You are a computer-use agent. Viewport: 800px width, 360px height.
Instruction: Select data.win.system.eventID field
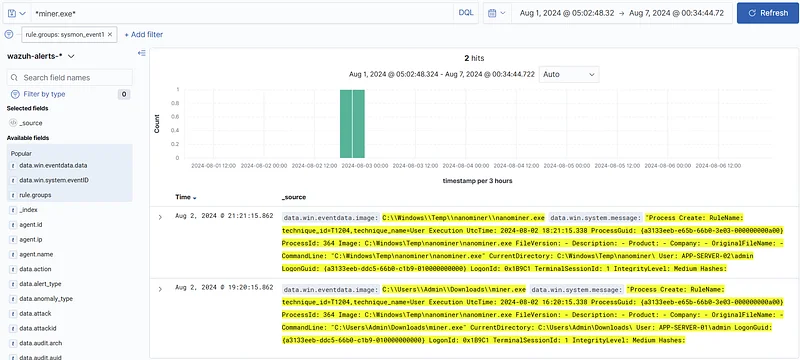54,181
